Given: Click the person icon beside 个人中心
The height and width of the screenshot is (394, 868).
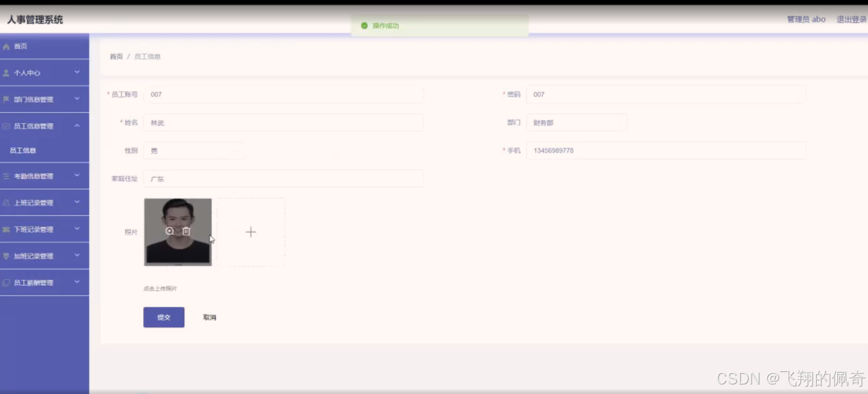Looking at the screenshot, I should 6,73.
